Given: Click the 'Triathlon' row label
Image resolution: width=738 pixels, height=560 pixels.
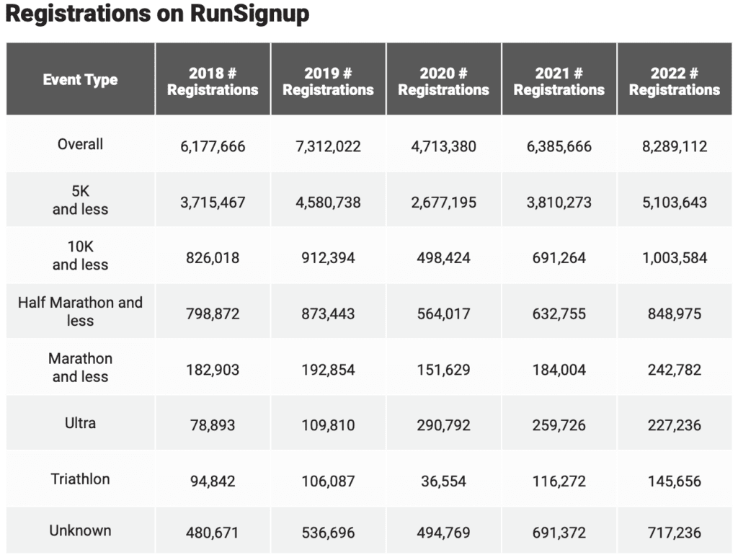Looking at the screenshot, I should (81, 479).
